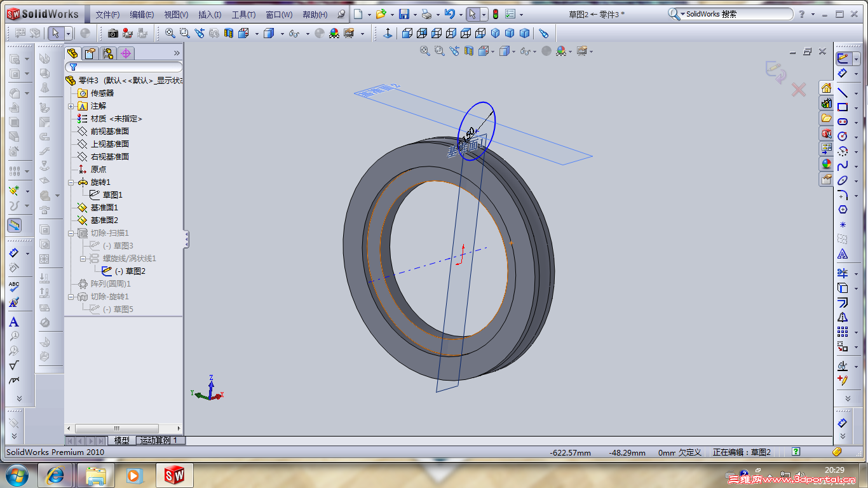
Task: Select the Trim Entities tool
Action: (x=843, y=273)
